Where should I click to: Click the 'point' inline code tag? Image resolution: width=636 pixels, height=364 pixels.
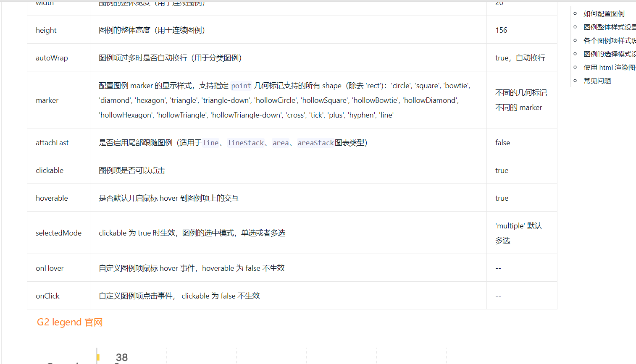[x=241, y=86]
